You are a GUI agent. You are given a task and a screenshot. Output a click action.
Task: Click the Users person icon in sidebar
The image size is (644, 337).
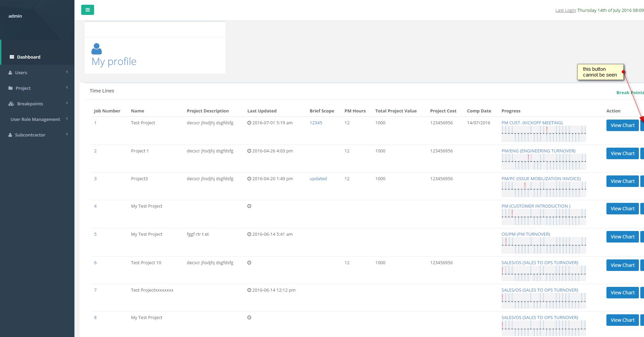pyautogui.click(x=10, y=73)
